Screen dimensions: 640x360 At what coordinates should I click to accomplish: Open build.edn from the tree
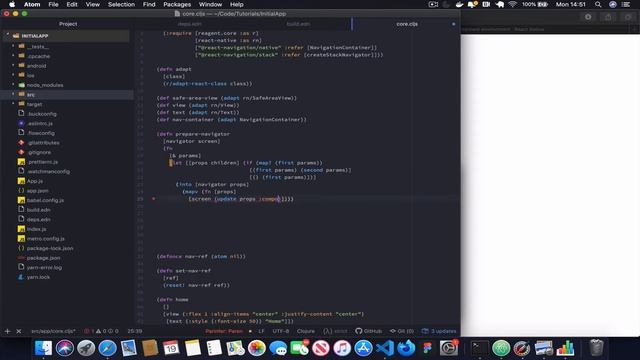pyautogui.click(x=39, y=210)
